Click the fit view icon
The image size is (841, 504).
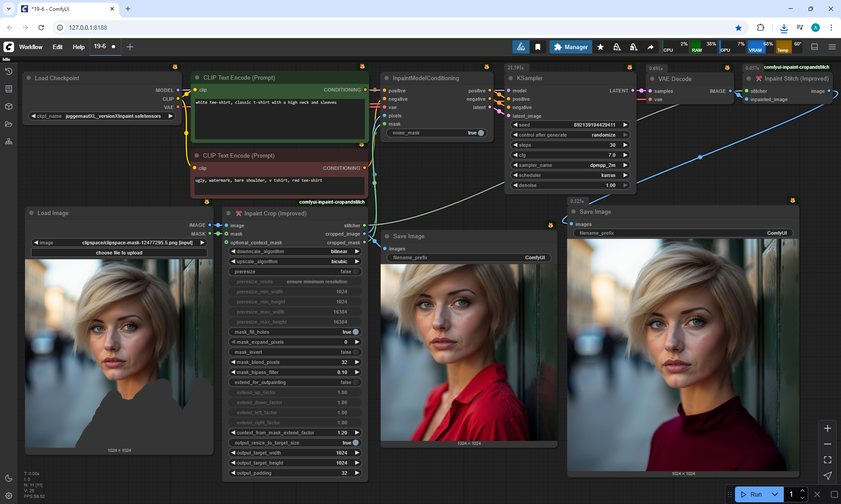pos(827,460)
